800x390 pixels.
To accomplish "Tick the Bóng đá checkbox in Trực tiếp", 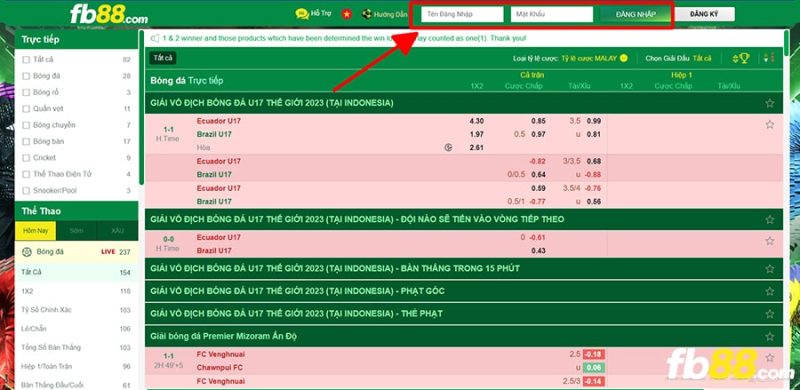I will [26, 76].
